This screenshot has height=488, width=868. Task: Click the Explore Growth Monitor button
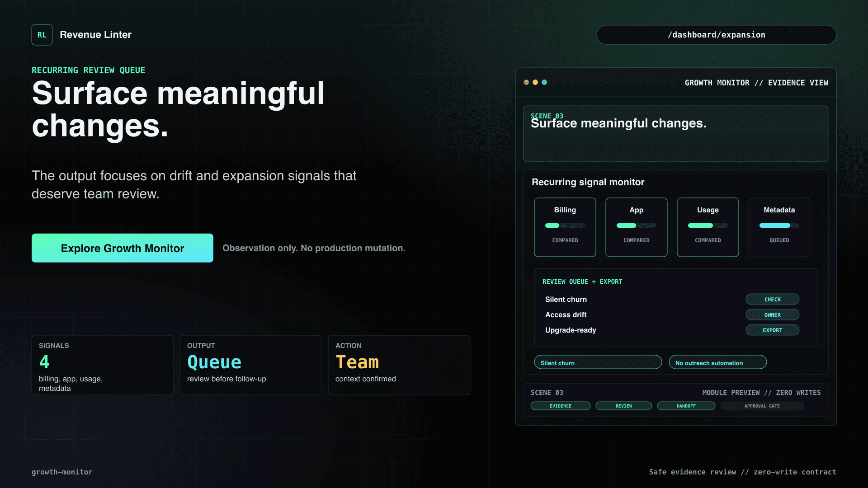[x=123, y=248]
